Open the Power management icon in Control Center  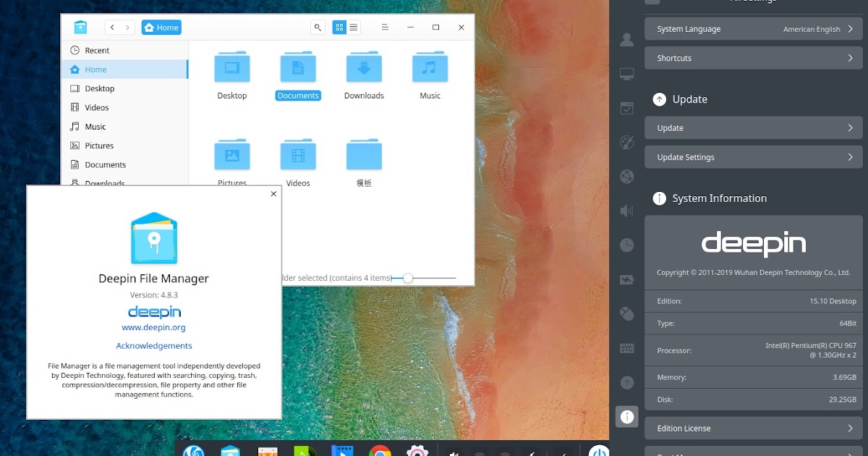tap(626, 279)
